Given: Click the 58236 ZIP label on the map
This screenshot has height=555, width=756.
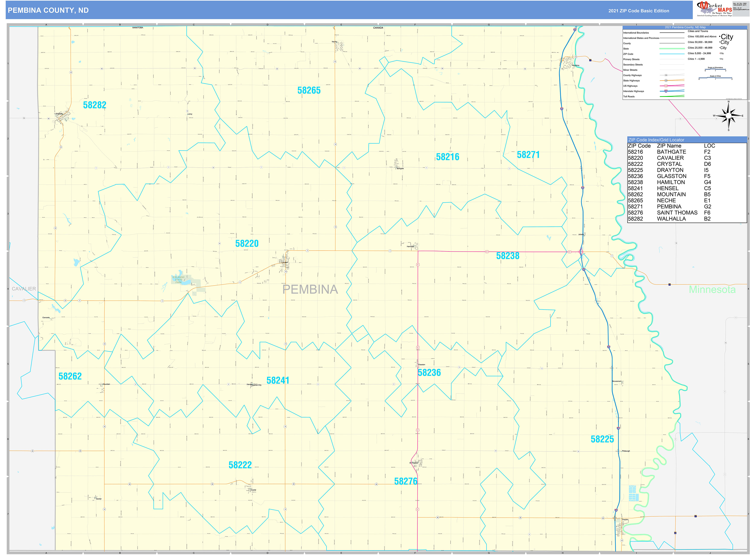Looking at the screenshot, I should coord(429,372).
